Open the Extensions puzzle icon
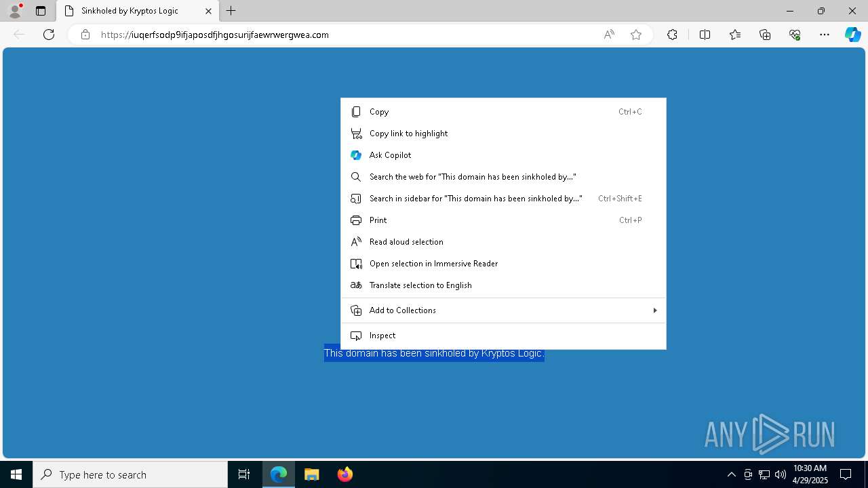Viewport: 868px width, 488px height. coord(672,35)
